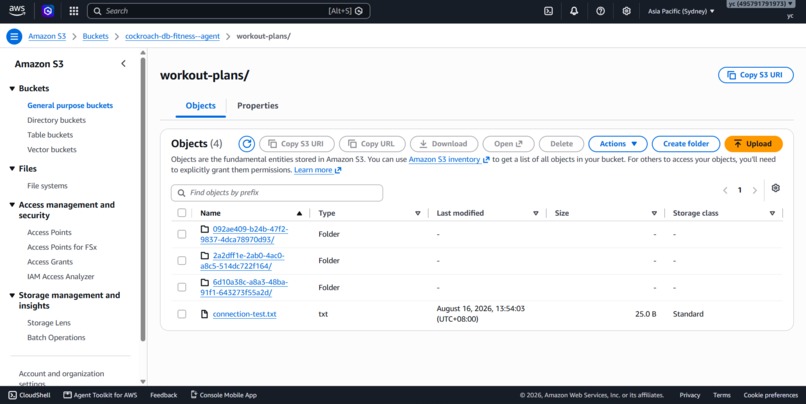Click the purple console shortcut icon

pos(48,11)
